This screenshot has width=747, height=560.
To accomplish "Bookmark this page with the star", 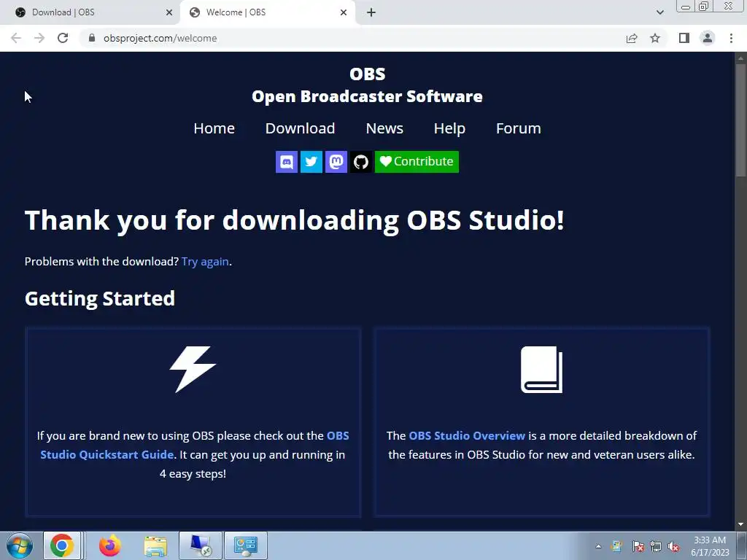I will [655, 38].
